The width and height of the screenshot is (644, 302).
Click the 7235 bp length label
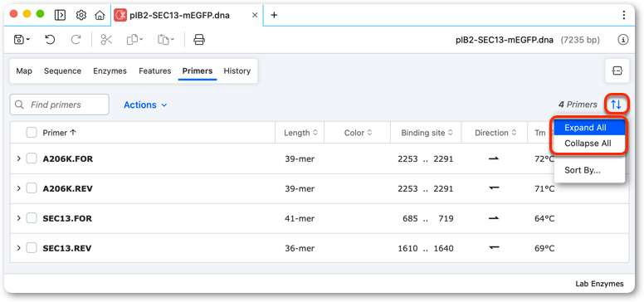coord(580,40)
